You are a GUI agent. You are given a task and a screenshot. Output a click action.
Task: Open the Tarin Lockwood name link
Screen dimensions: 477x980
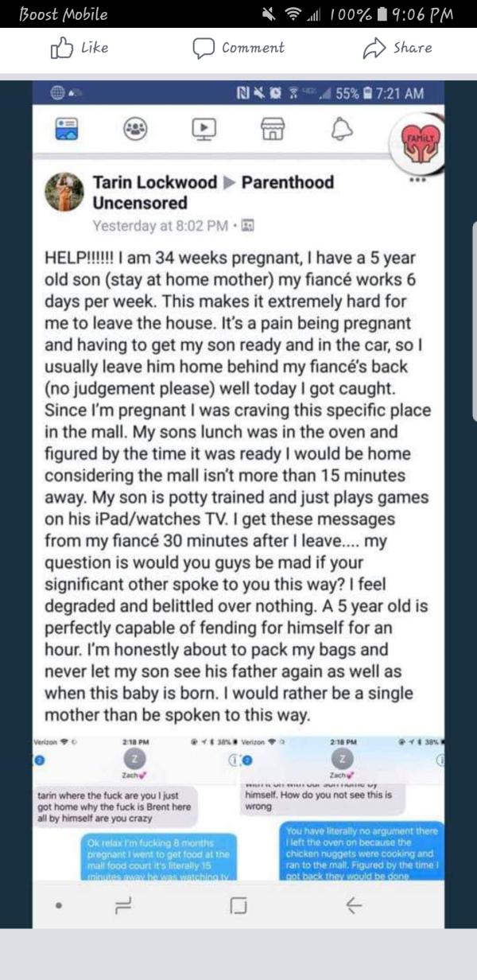click(x=155, y=182)
